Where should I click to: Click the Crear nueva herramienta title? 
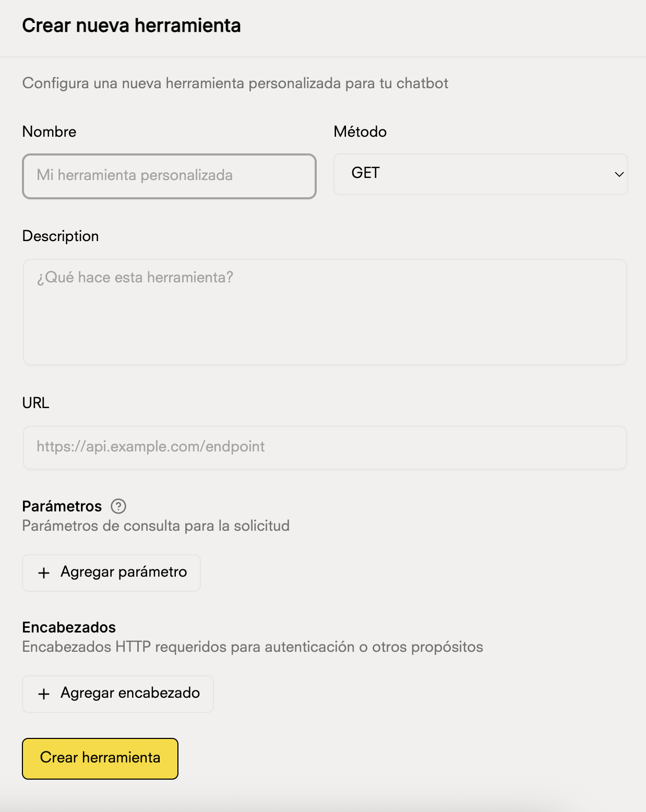pos(131,26)
